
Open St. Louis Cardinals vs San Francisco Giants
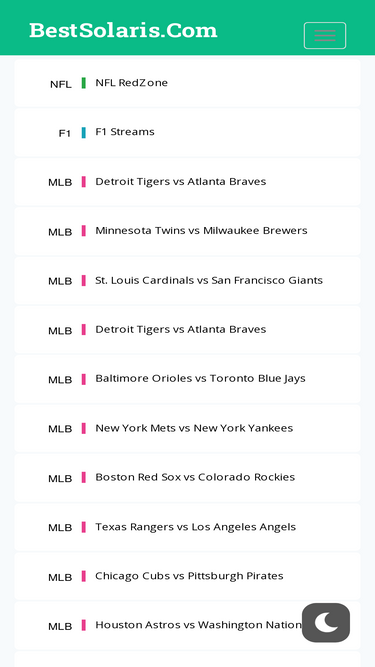pyautogui.click(x=188, y=280)
